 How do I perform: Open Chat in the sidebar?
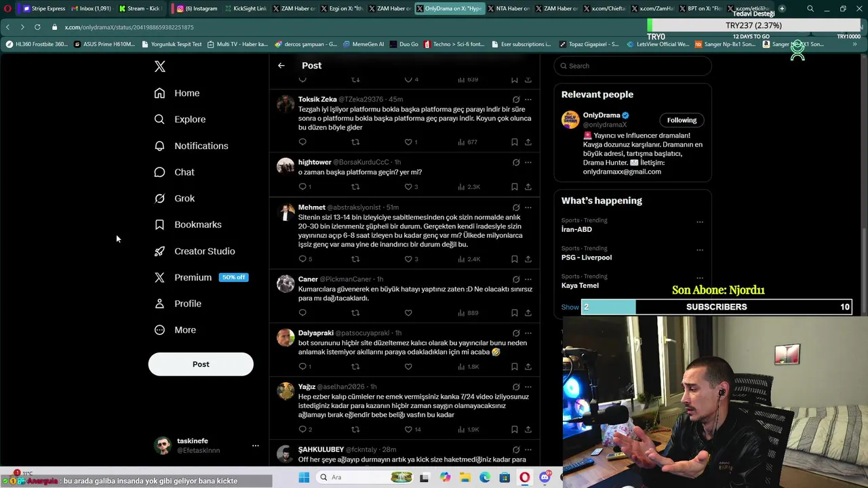pos(174,172)
